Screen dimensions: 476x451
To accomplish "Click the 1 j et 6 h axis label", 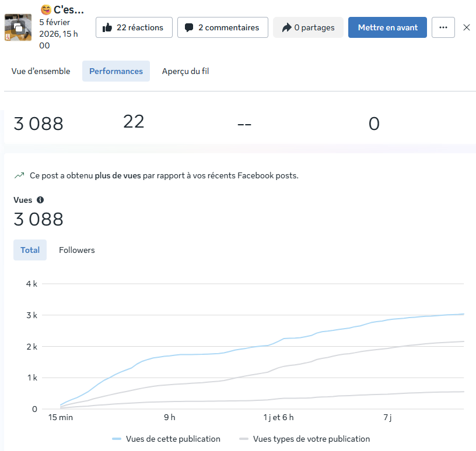I will 279,418.
